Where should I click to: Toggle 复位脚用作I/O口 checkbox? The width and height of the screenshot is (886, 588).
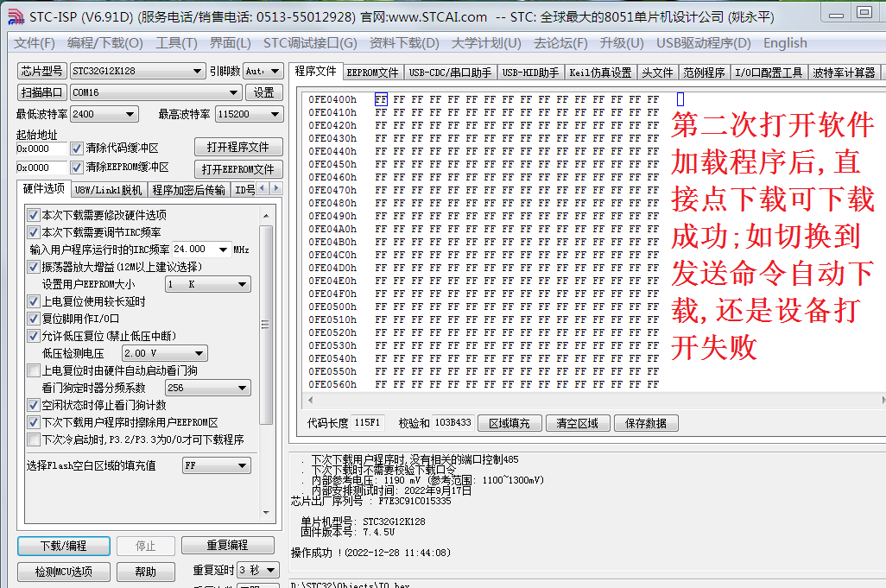click(x=34, y=319)
